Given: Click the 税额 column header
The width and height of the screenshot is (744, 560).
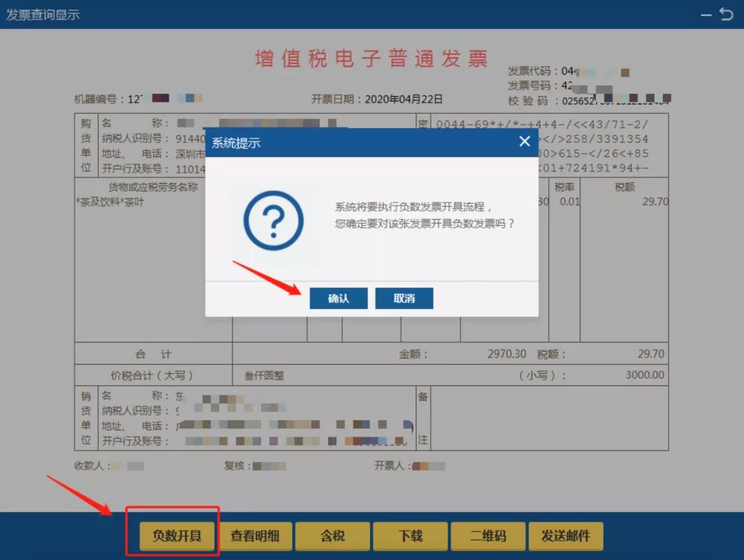Looking at the screenshot, I should (624, 187).
